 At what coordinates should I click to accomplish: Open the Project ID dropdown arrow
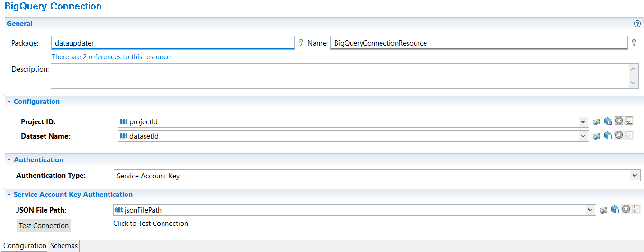coord(584,122)
